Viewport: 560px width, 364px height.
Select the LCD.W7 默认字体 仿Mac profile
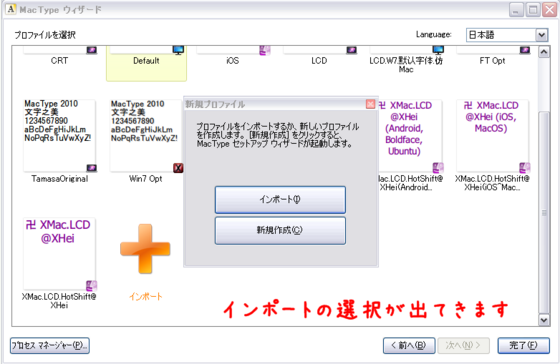coord(406,65)
